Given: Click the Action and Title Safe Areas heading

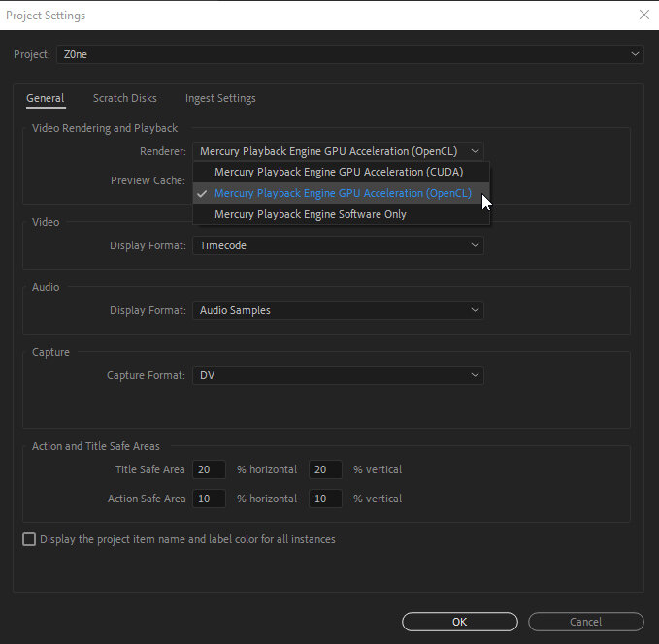Looking at the screenshot, I should pyautogui.click(x=96, y=446).
